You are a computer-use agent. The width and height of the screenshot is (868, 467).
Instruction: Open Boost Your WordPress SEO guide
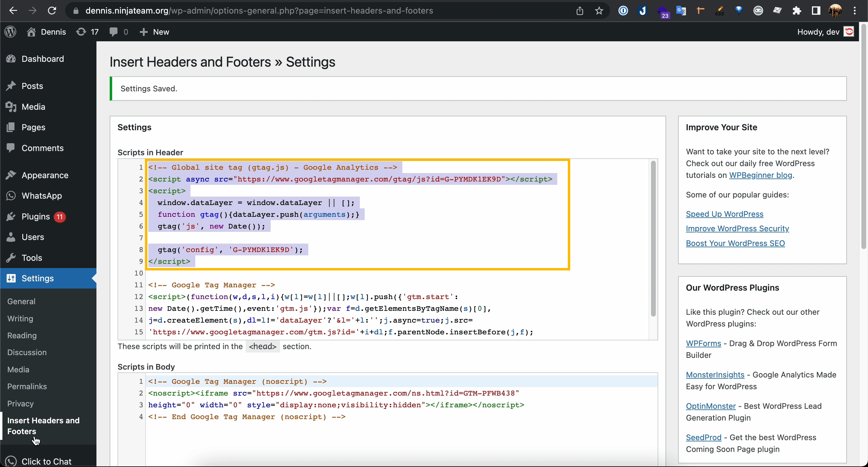pos(735,243)
